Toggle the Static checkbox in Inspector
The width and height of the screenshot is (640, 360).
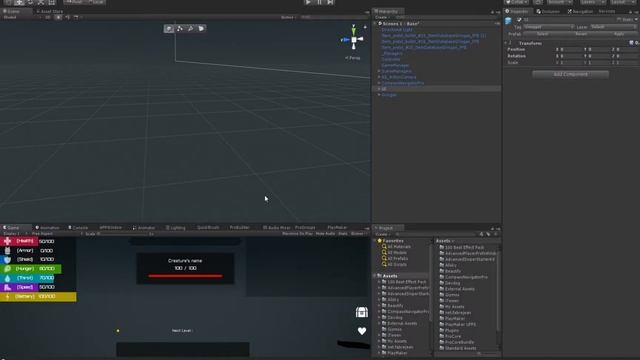coord(619,20)
